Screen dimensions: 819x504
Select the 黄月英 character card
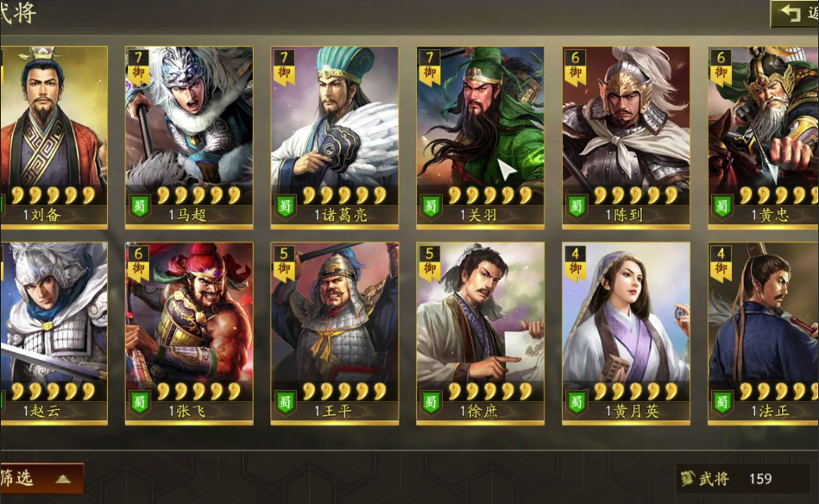pyautogui.click(x=627, y=333)
